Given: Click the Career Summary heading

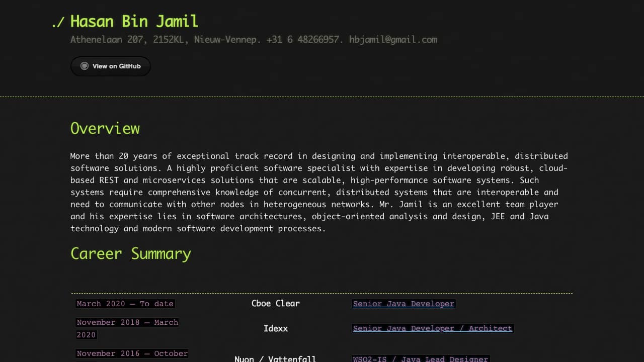Looking at the screenshot, I should (131, 253).
